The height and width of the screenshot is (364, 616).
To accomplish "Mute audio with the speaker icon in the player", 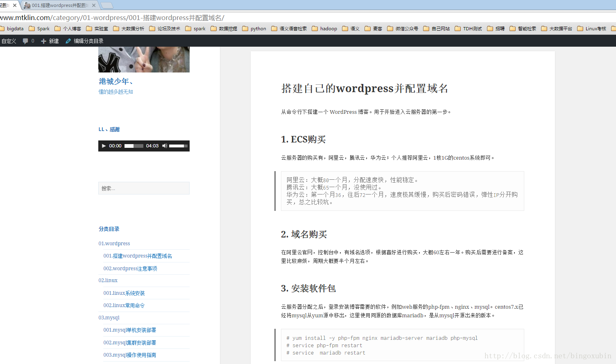I will 164,146.
